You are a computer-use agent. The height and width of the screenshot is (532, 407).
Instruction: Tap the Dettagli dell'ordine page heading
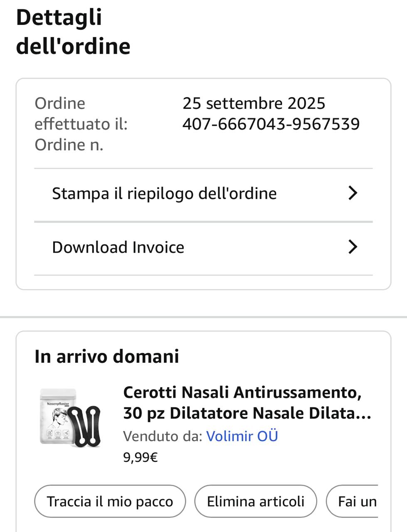(x=73, y=32)
